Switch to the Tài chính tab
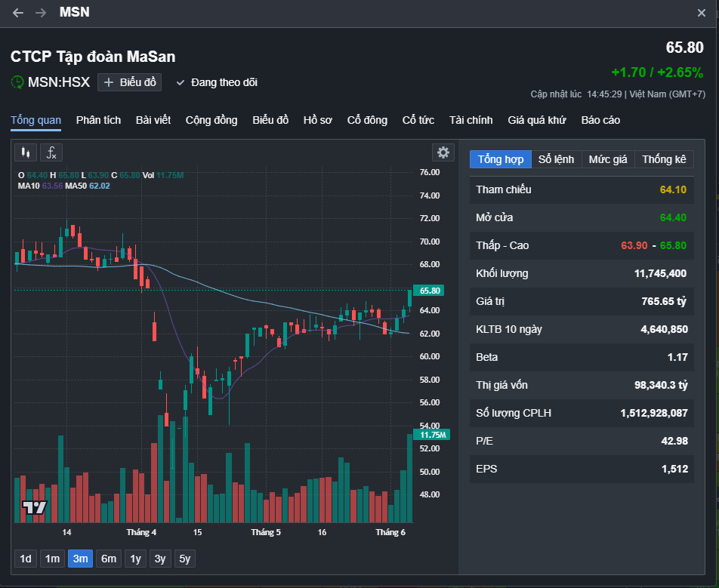The image size is (719, 588). (471, 120)
